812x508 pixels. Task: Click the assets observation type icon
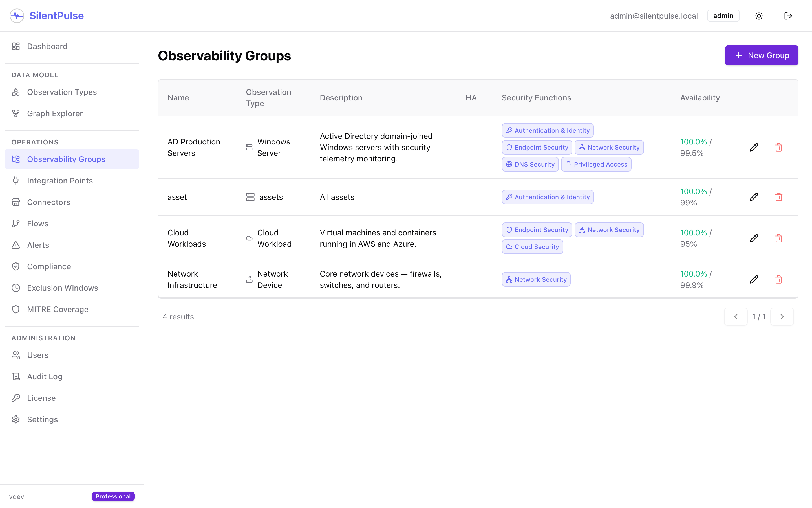tap(250, 197)
